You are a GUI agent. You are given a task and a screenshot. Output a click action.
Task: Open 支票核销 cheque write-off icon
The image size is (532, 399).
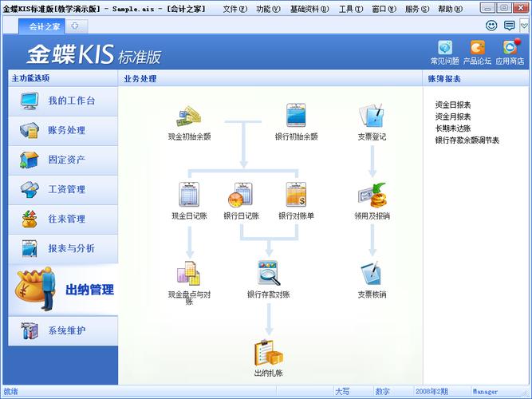click(371, 273)
